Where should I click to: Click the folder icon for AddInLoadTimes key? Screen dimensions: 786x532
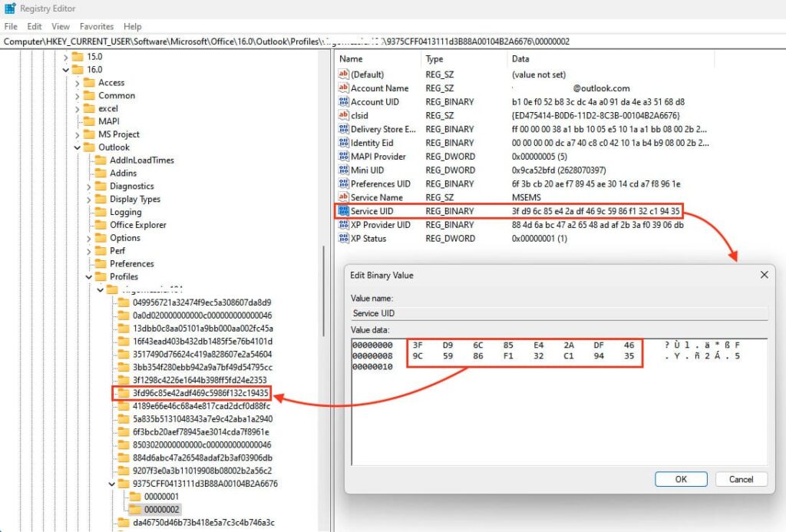coord(101,160)
